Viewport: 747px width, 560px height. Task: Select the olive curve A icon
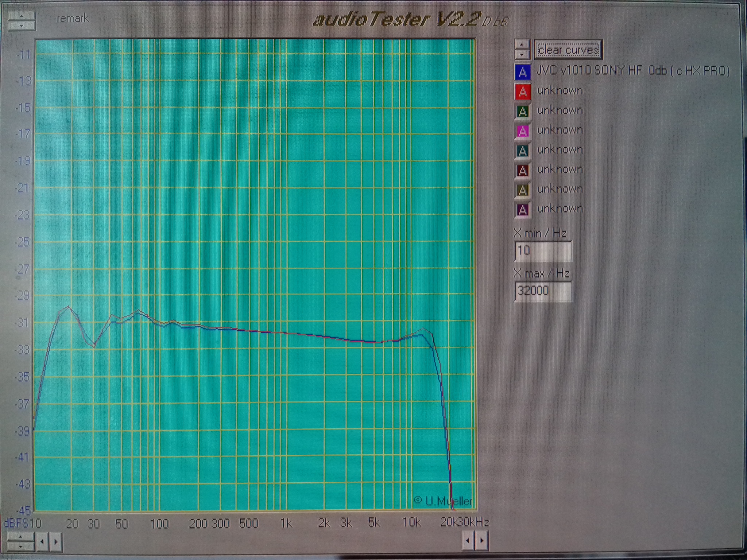pyautogui.click(x=522, y=190)
